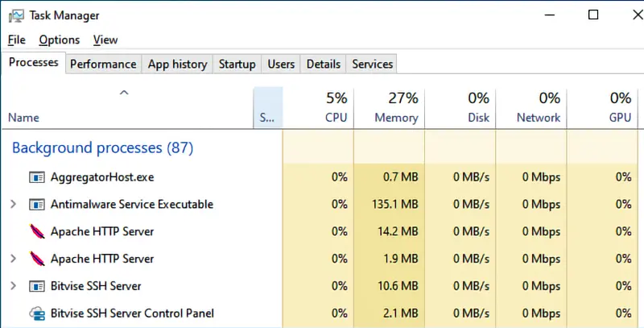The height and width of the screenshot is (328, 644).
Task: Expand the Bitvise SSH Server process
Action: (x=13, y=285)
